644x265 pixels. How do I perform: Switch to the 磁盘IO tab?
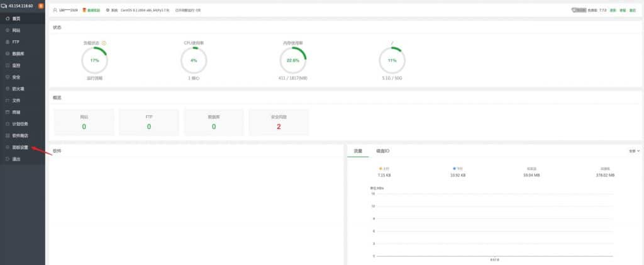tap(382, 151)
